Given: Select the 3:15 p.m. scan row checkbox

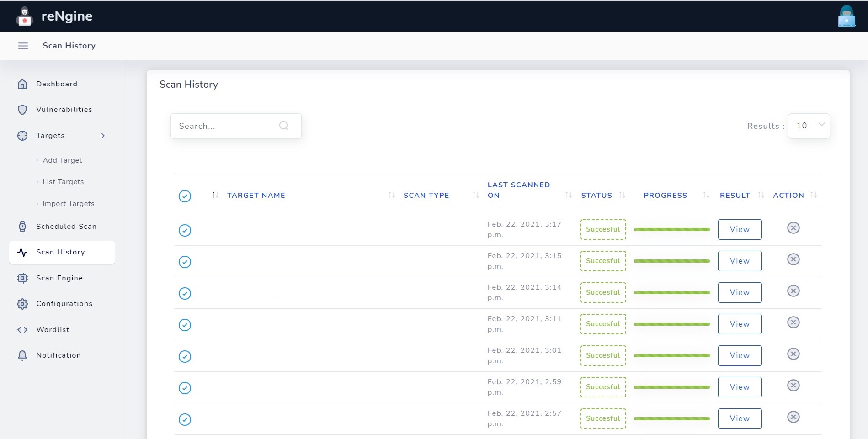Looking at the screenshot, I should pos(185,262).
